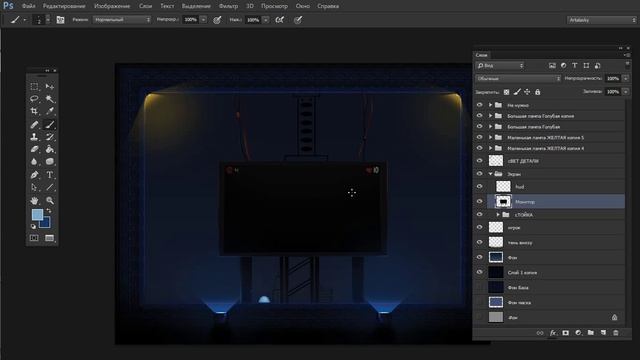Add a layer mask from Layers panel footer
The width and height of the screenshot is (640, 360).
(x=565, y=333)
